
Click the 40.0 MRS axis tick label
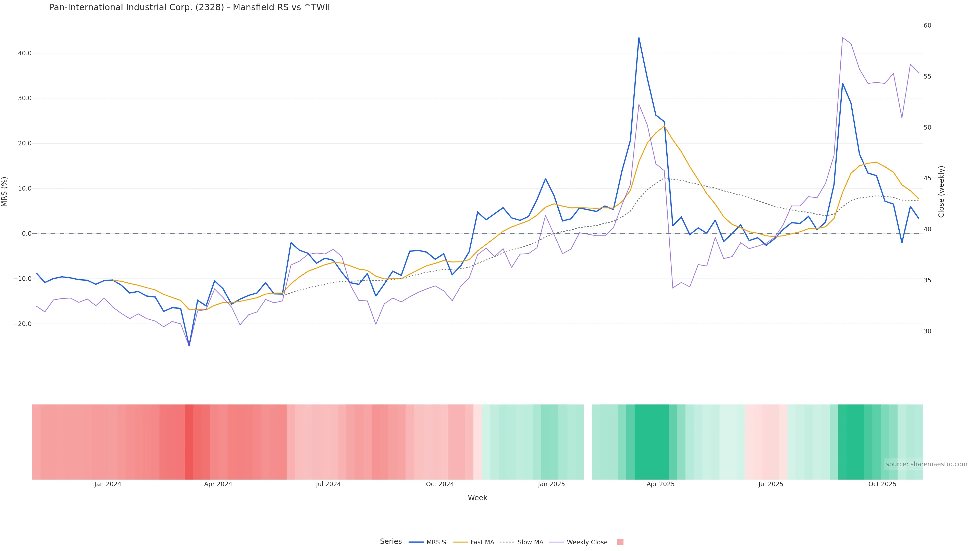(x=25, y=53)
